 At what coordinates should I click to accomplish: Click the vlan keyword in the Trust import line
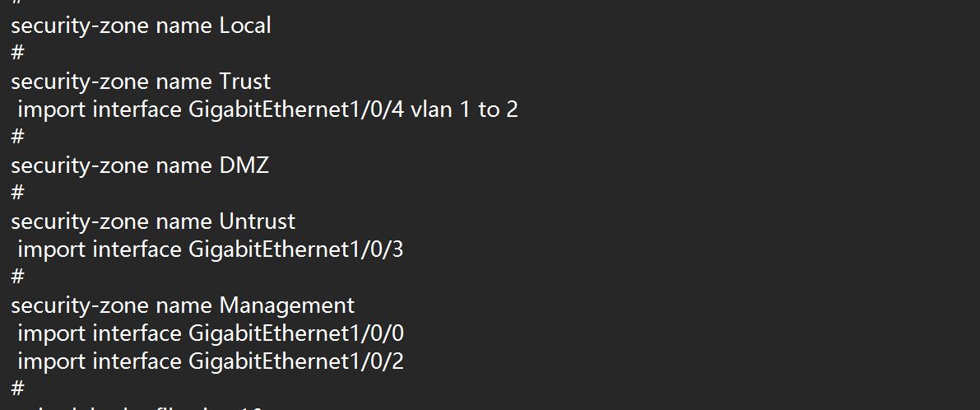(x=431, y=109)
